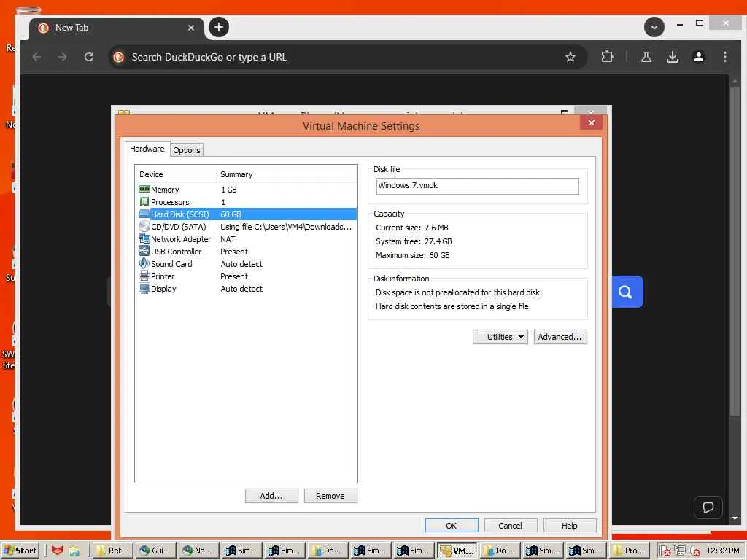Expand the browser tab search chevron
Viewport: 747px width, 560px height.
click(654, 27)
